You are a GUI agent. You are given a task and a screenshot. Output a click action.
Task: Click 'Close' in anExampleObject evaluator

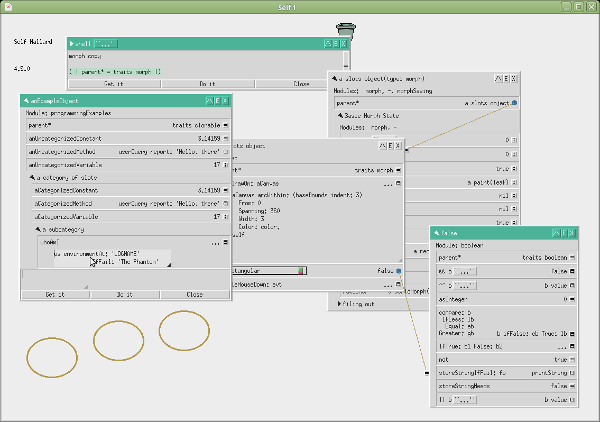(x=195, y=295)
